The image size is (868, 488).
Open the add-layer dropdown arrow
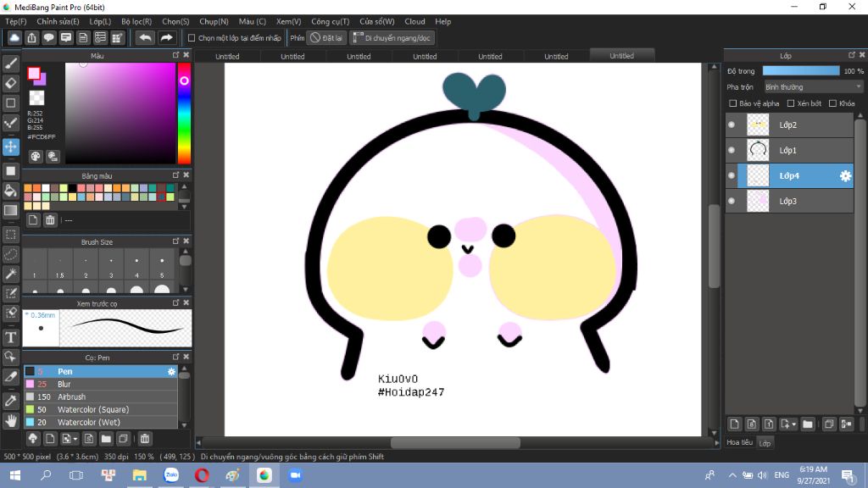click(794, 424)
